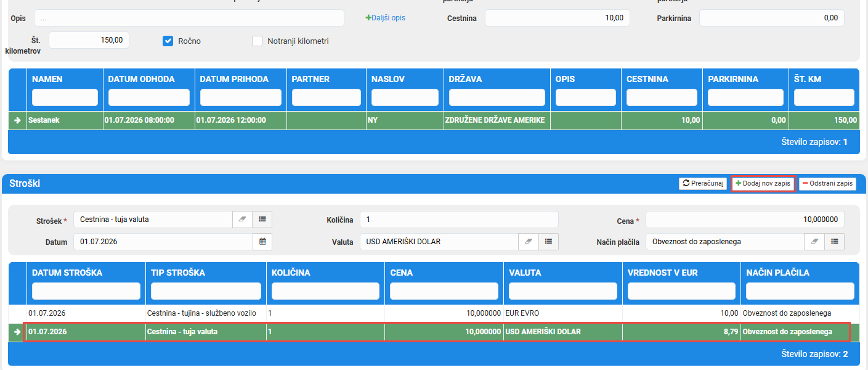Select the 8,79 value cell
Image resolution: width=868 pixels, height=370 pixels.
[681, 332]
